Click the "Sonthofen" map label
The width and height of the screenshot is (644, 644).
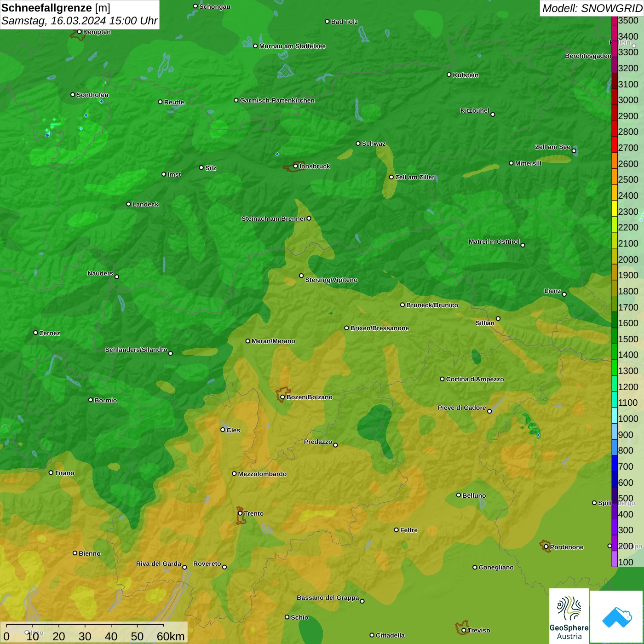(x=92, y=95)
